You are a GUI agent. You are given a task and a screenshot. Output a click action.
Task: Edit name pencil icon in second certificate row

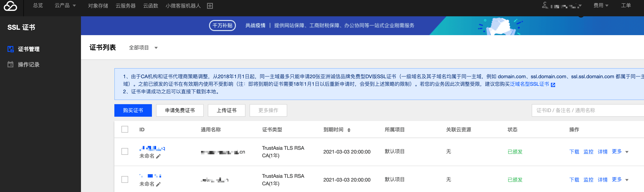pyautogui.click(x=158, y=184)
